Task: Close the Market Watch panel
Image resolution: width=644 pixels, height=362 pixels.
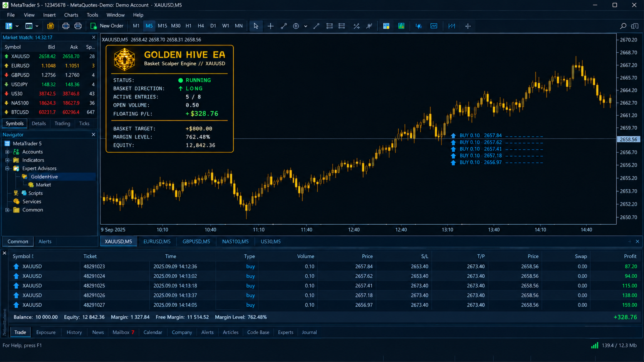Action: click(94, 37)
